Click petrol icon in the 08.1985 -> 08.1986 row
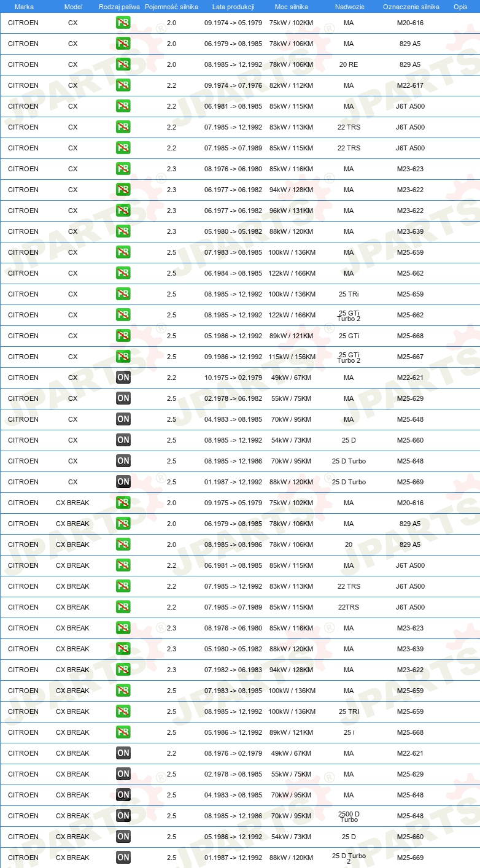480x868 pixels. pos(123,544)
